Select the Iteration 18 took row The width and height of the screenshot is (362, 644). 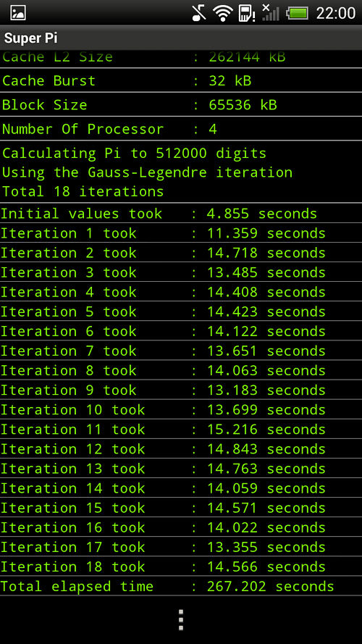tap(181, 566)
